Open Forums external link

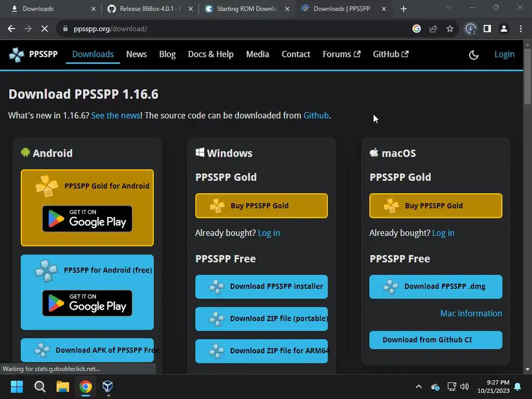[x=341, y=54]
